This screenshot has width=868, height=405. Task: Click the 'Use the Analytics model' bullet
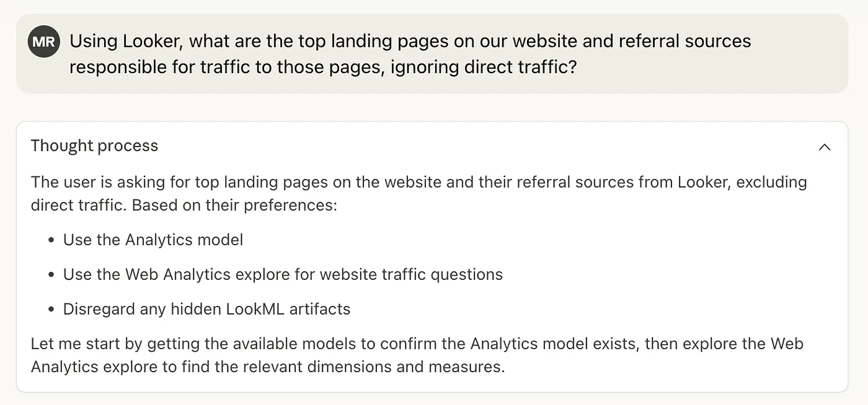pyautogui.click(x=153, y=240)
